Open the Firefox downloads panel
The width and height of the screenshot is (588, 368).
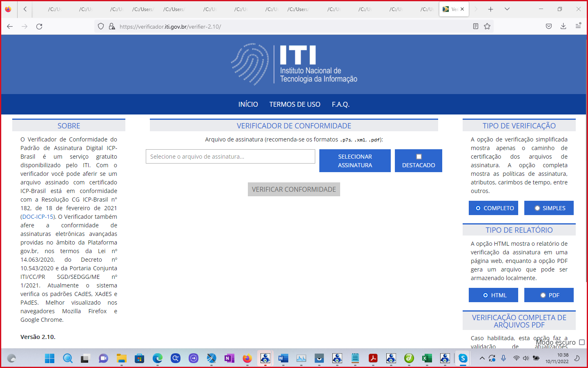point(563,26)
